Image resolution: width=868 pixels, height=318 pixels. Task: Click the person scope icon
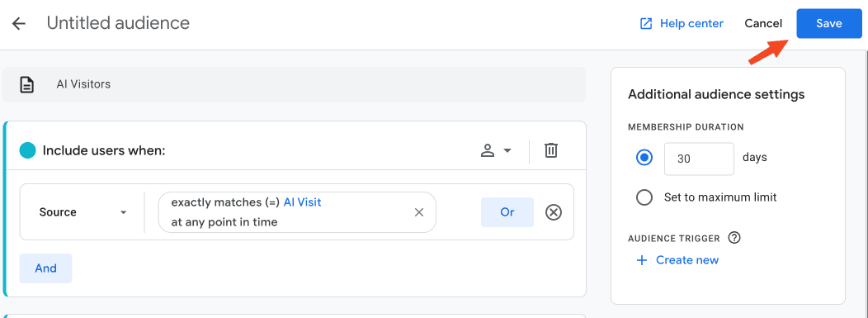pyautogui.click(x=487, y=150)
